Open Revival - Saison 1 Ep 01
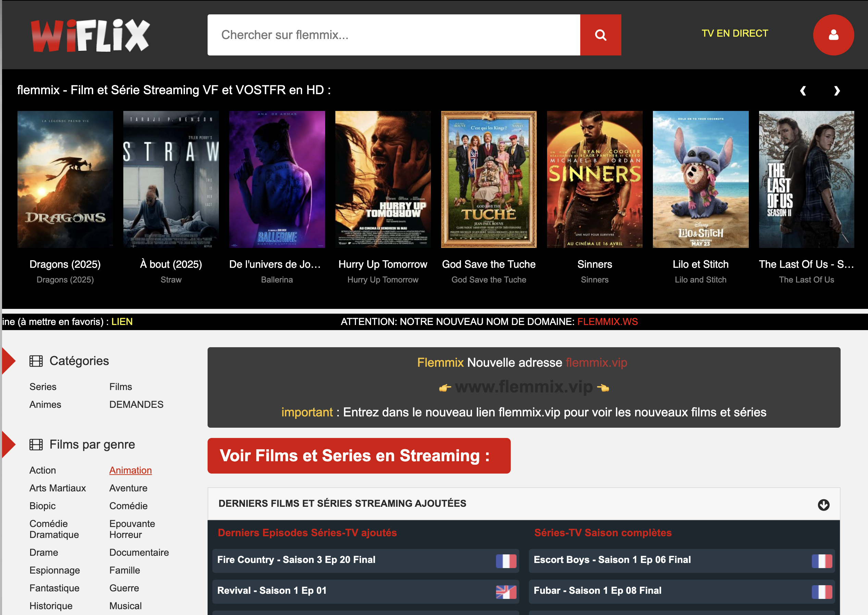Image resolution: width=868 pixels, height=615 pixels. (x=365, y=591)
